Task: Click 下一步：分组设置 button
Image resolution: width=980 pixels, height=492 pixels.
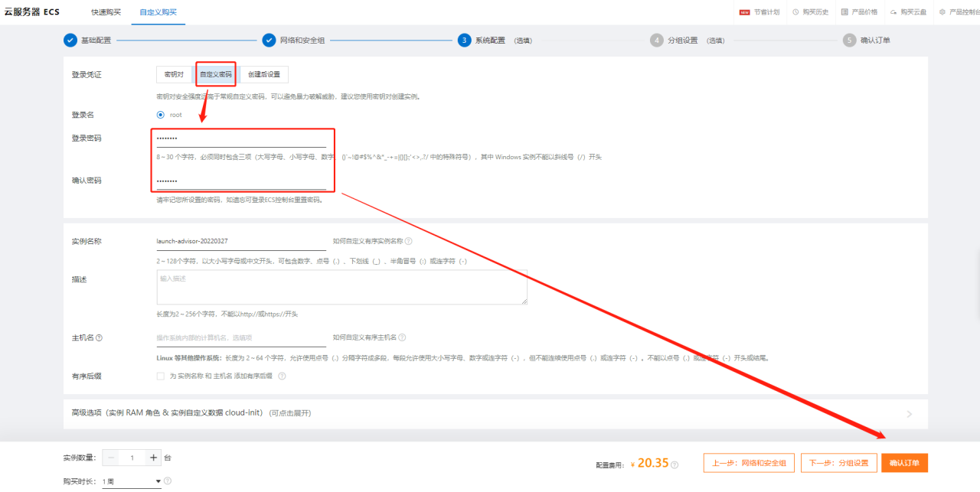Action: click(x=839, y=463)
